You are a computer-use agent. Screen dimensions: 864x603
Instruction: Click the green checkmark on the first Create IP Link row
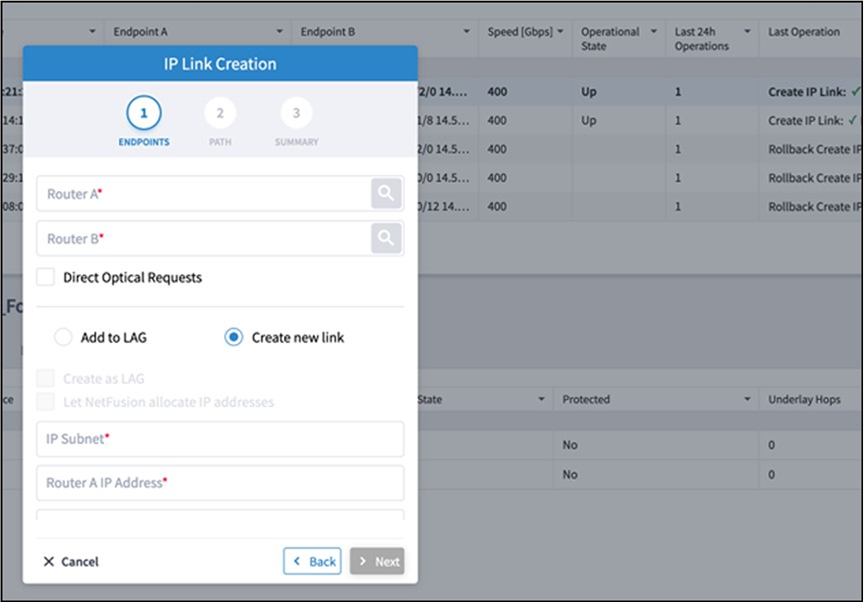click(855, 91)
